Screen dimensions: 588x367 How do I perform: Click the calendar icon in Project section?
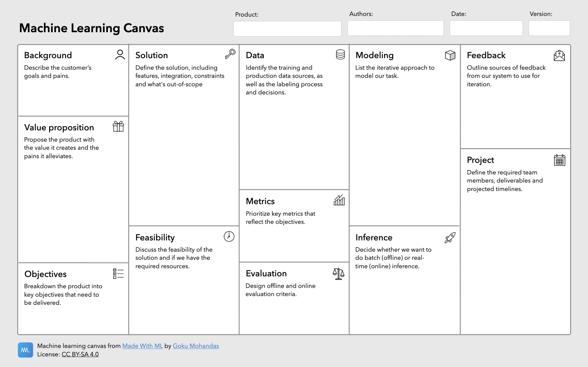tap(560, 160)
